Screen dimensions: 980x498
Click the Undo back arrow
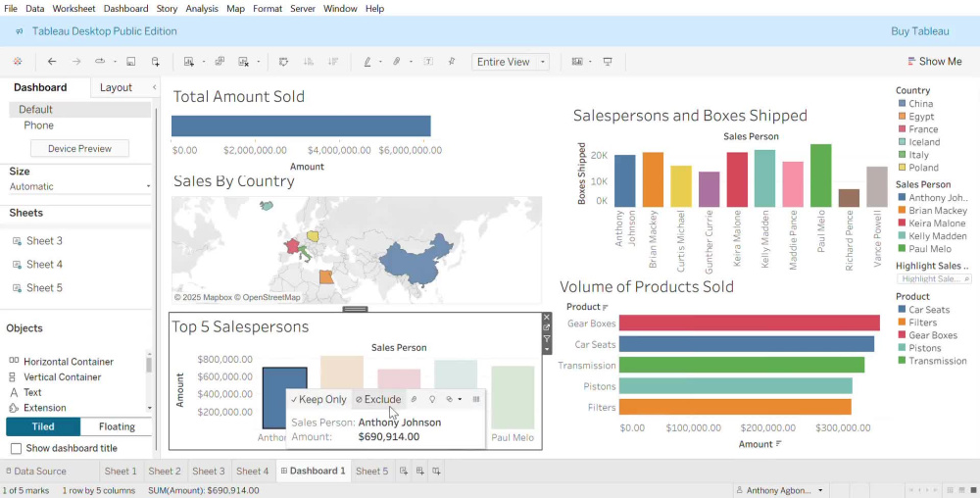52,61
